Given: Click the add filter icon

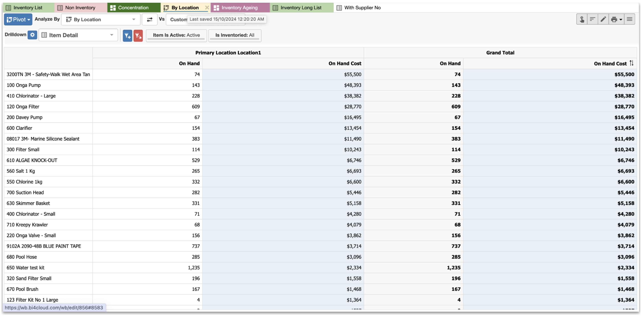Looking at the screenshot, I should (127, 36).
